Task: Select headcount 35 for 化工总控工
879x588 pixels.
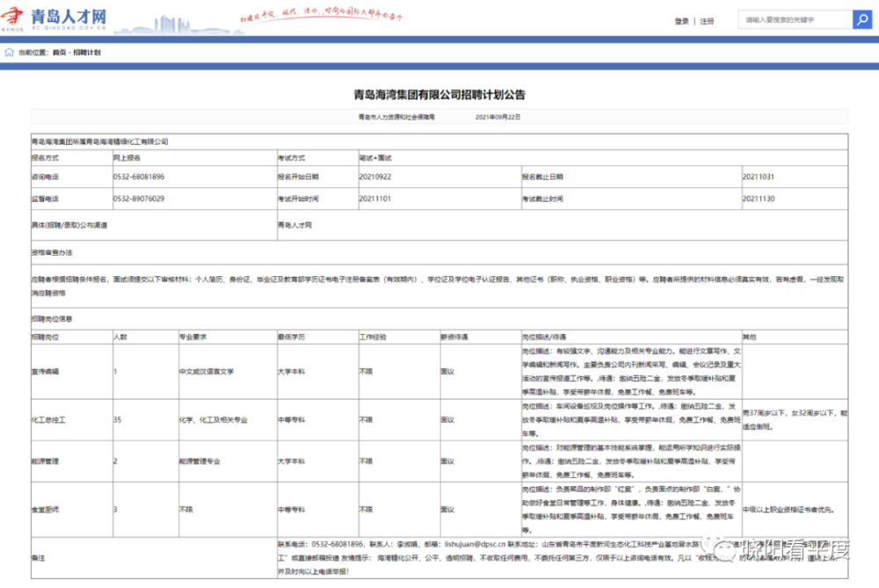Action: [x=145, y=420]
